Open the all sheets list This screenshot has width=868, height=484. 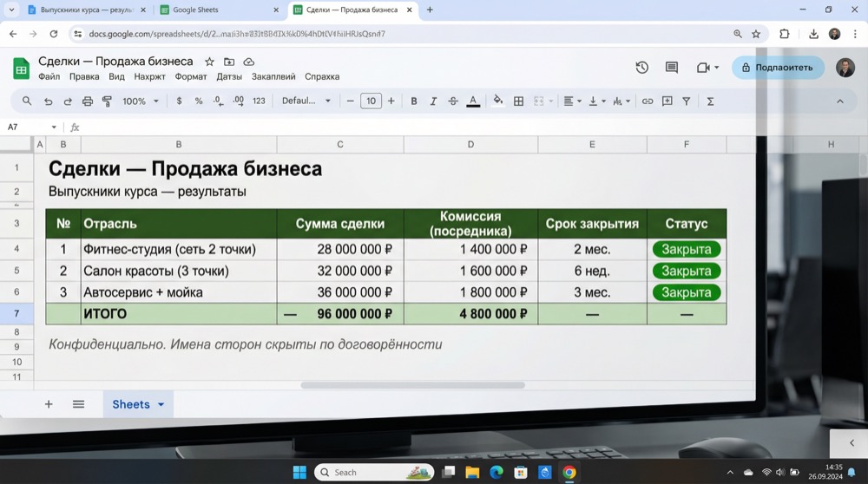(79, 404)
